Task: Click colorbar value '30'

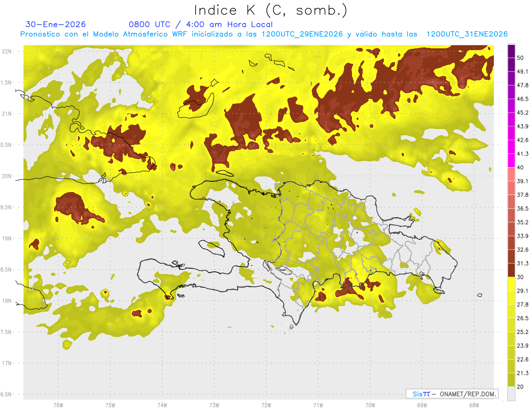Action: pos(520,277)
